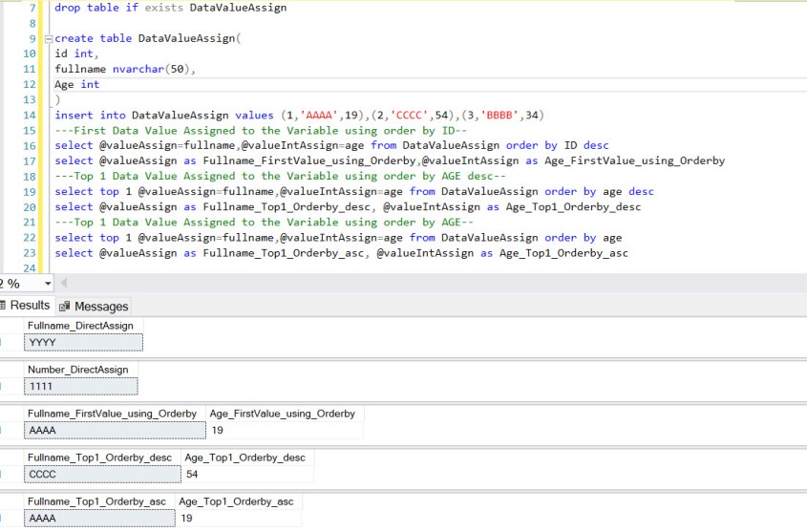The width and height of the screenshot is (807, 532).
Task: Click the Fullname_Top1_Orderby_desc column header
Action: [102, 458]
